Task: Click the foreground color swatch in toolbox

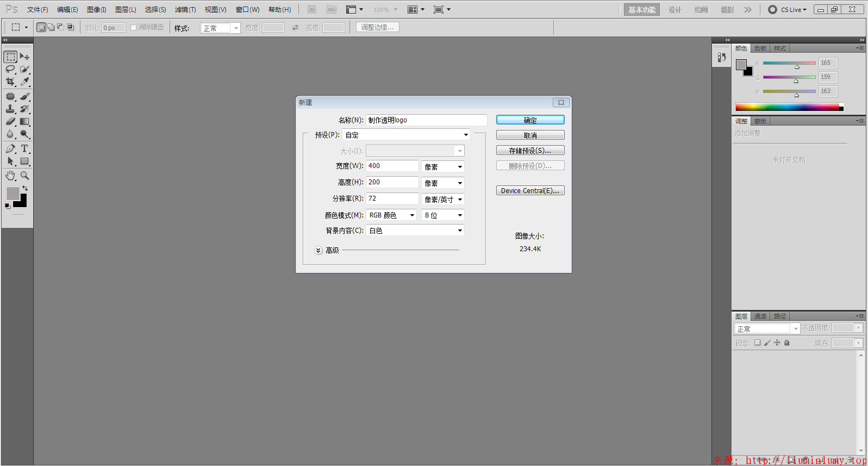Action: click(13, 194)
